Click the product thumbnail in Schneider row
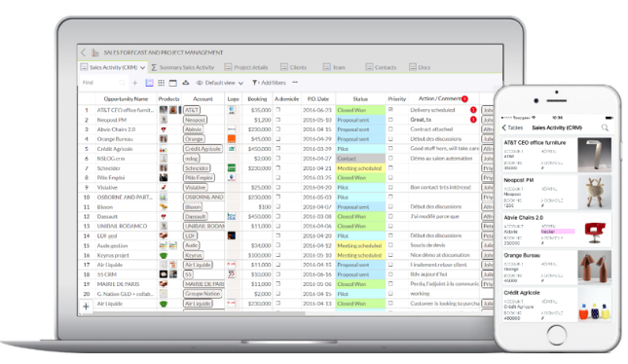 (164, 168)
